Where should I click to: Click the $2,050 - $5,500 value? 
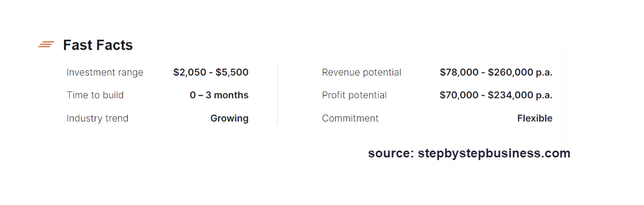(x=211, y=72)
